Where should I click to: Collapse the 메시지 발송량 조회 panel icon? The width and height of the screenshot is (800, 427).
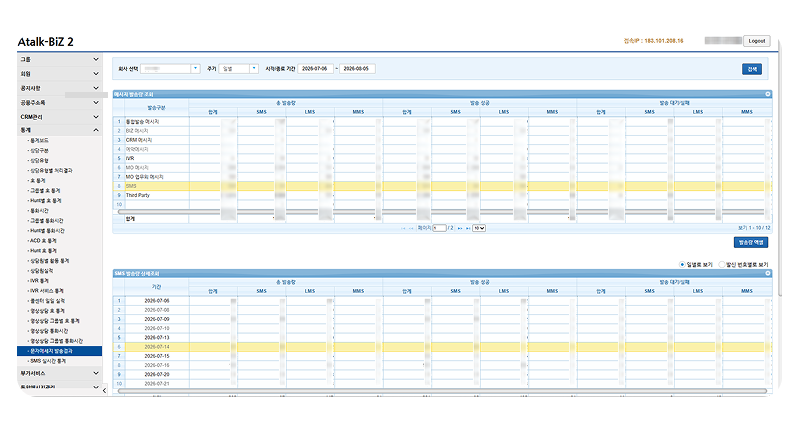(767, 94)
